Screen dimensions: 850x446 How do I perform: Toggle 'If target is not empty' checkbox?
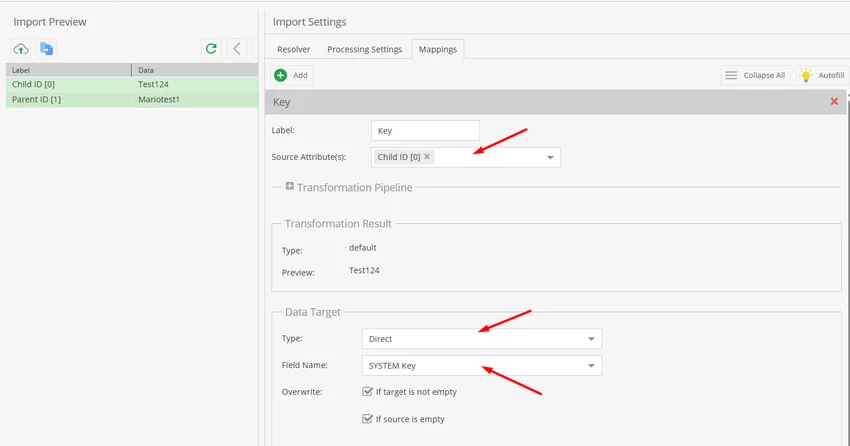[x=367, y=391]
